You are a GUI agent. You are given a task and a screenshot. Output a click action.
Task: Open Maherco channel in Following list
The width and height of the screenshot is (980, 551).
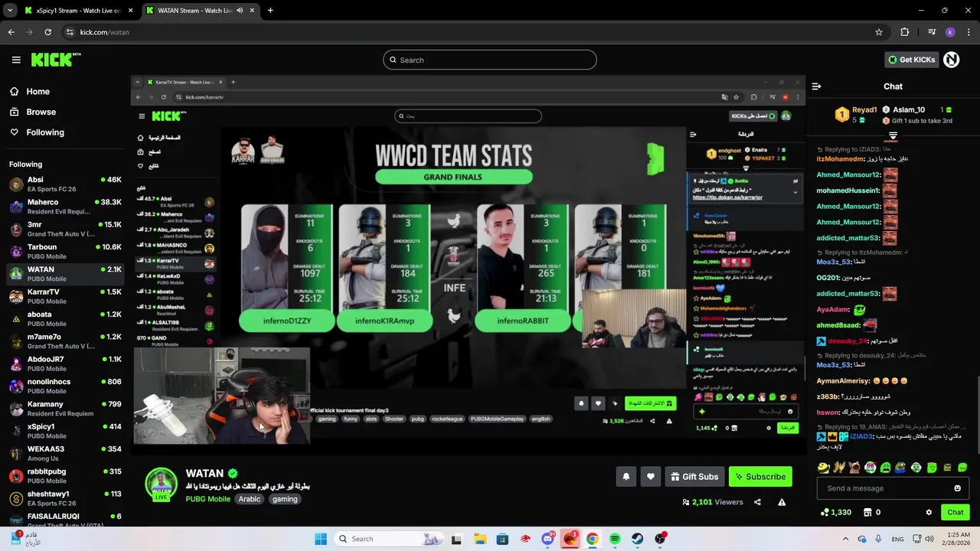[x=64, y=207]
